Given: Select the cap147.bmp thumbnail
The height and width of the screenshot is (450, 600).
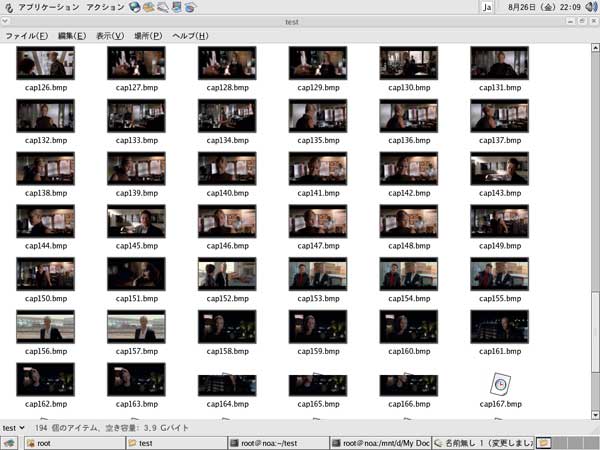Looking at the screenshot, I should click(318, 221).
